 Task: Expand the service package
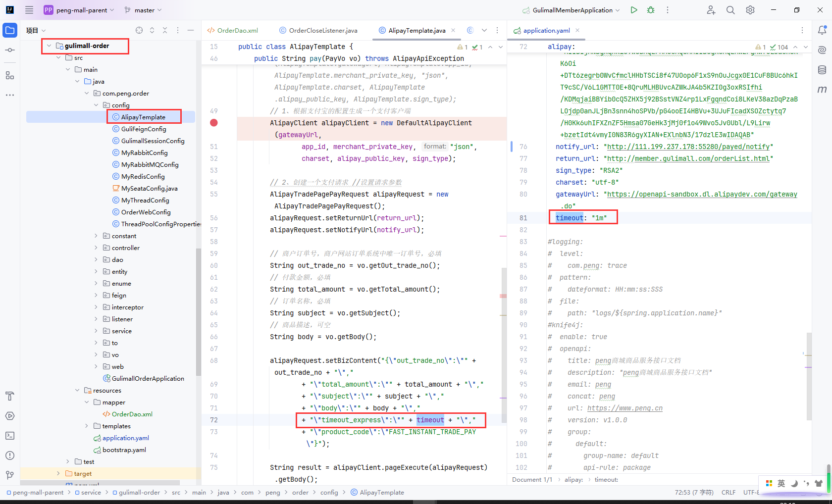[x=96, y=331]
